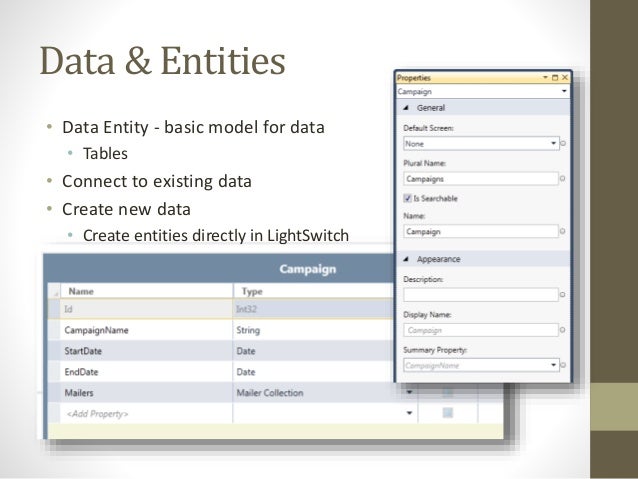Toggle checkbox in Add Property row
Viewport: 638px width, 479px height.
pyautogui.click(x=448, y=412)
